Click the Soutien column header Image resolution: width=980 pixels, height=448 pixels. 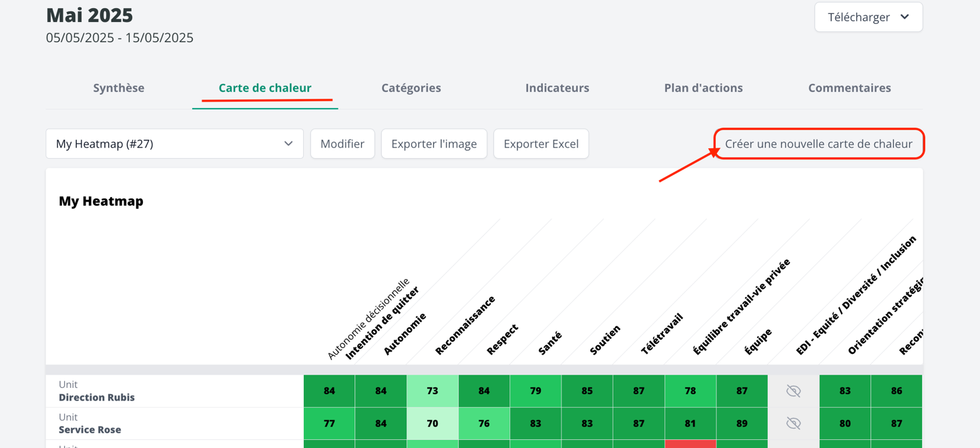(x=605, y=340)
